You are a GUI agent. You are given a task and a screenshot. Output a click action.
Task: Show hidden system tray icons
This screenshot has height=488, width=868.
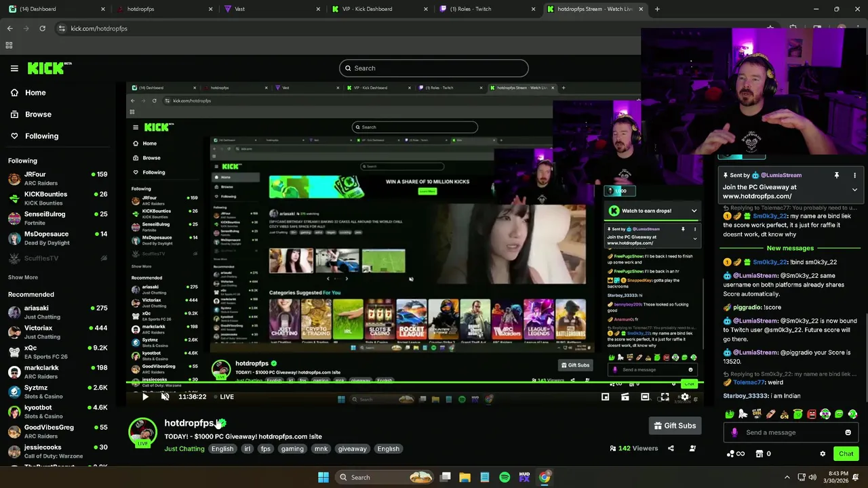787,477
